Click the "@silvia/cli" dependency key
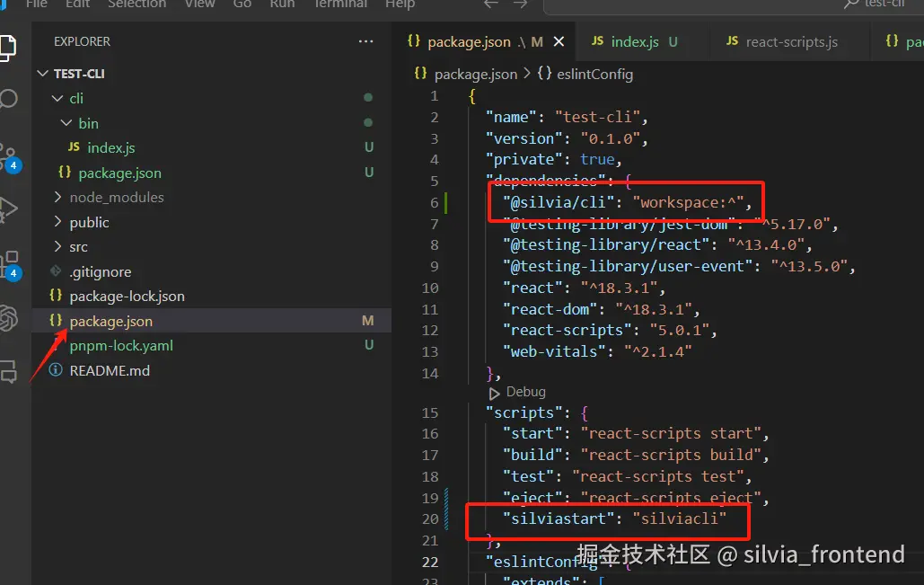Image resolution: width=924 pixels, height=585 pixels. (x=559, y=203)
